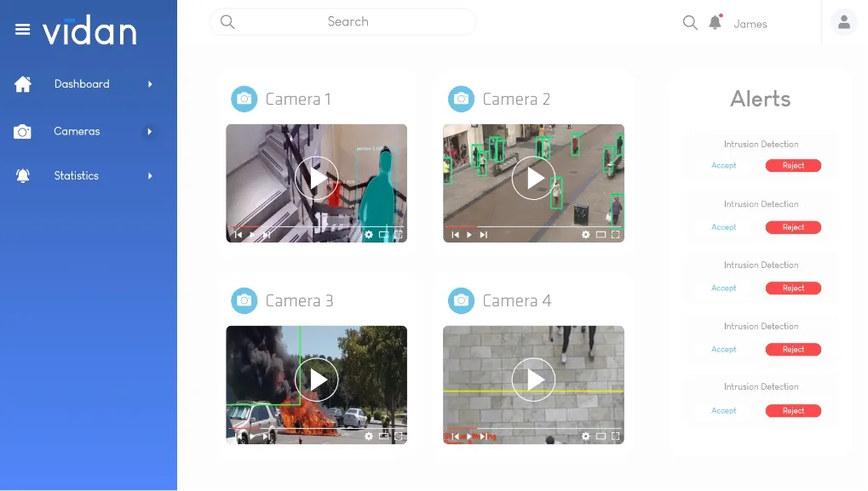Screen dimensions: 868x491
Task: Open the settings gear on Camera 1 player
Action: point(368,235)
